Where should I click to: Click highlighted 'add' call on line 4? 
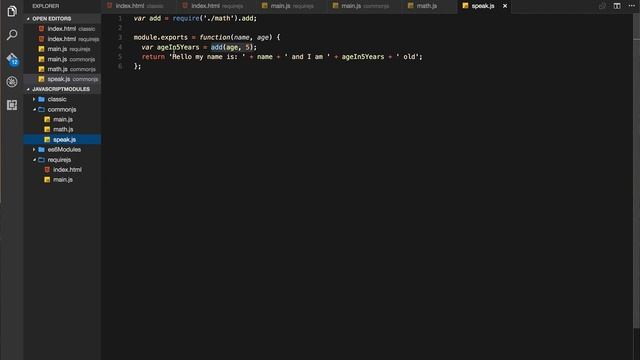[x=217, y=47]
